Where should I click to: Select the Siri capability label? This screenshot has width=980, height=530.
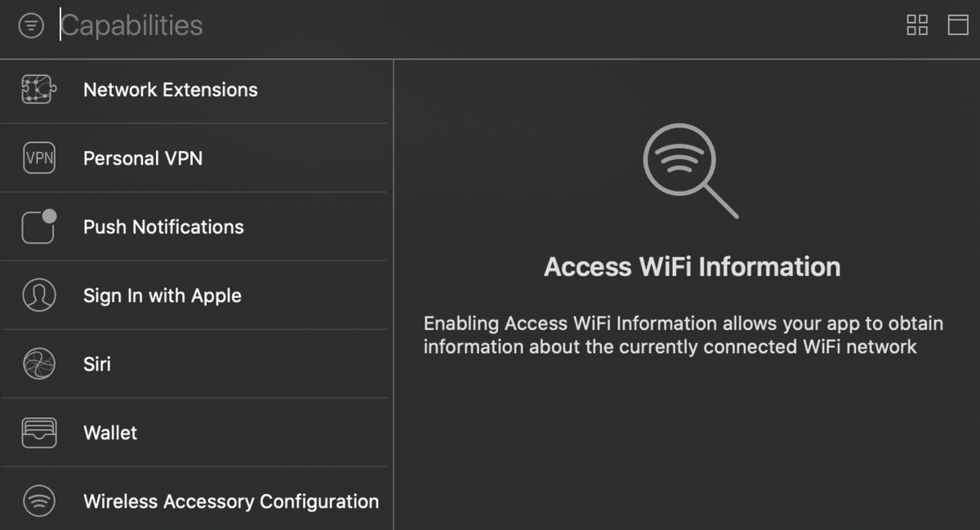97,364
